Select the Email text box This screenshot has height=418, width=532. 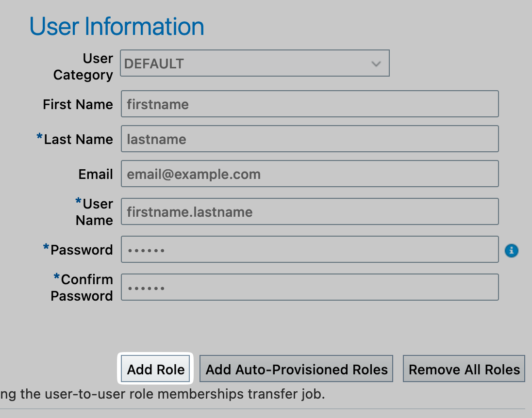(x=310, y=174)
